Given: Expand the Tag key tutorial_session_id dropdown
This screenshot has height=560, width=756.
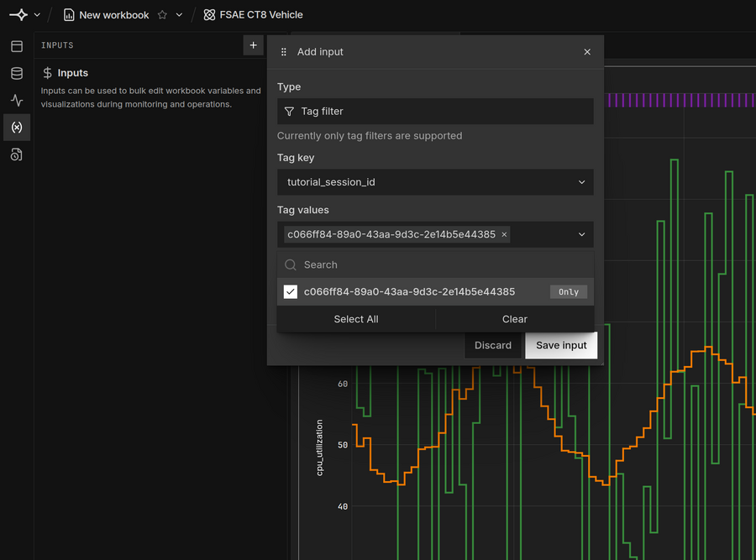Looking at the screenshot, I should coord(435,182).
